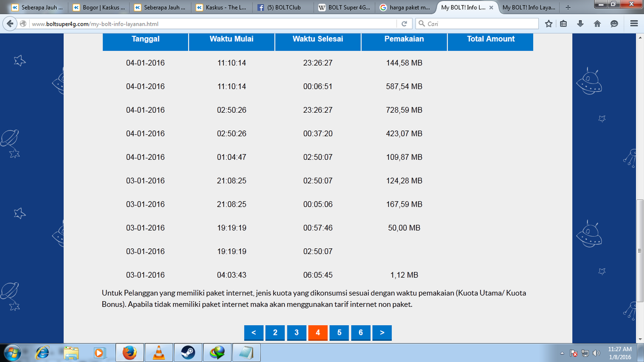The image size is (644, 362).
Task: Open Steam from the taskbar
Action: tap(189, 352)
